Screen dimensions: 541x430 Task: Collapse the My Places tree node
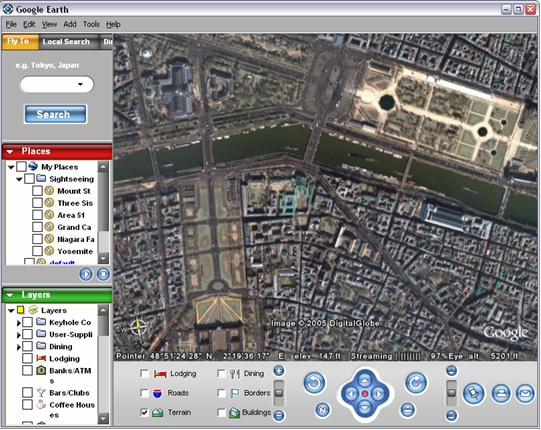click(x=11, y=167)
